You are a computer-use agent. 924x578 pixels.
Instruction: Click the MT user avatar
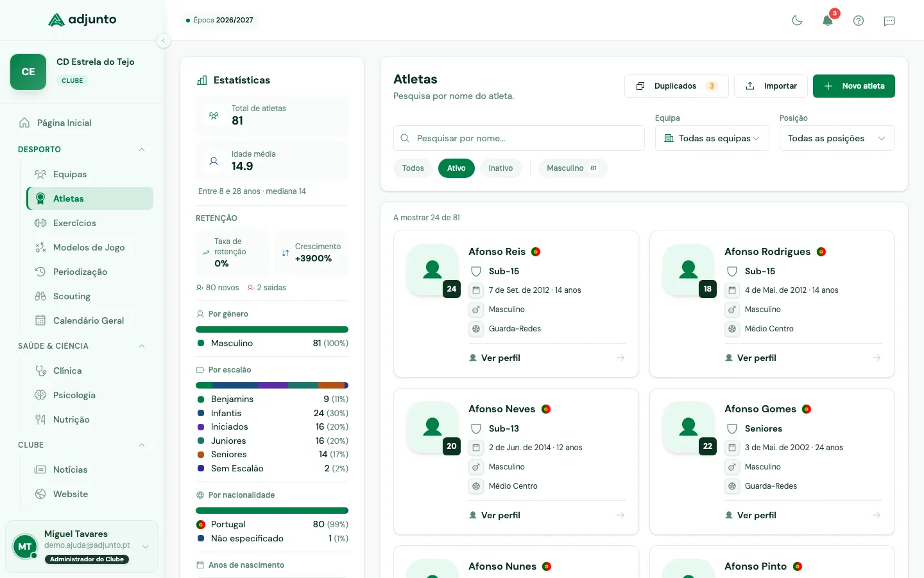pyautogui.click(x=25, y=547)
